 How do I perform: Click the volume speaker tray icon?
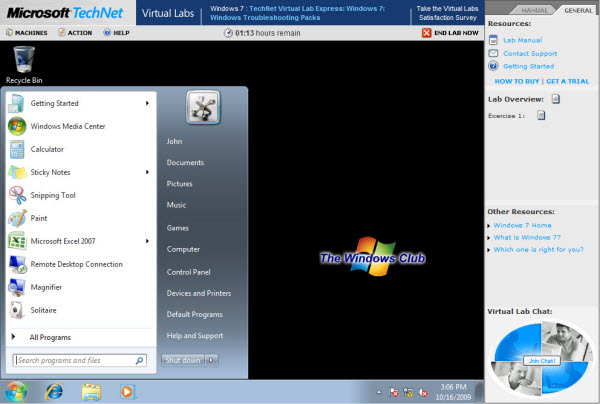[x=423, y=392]
